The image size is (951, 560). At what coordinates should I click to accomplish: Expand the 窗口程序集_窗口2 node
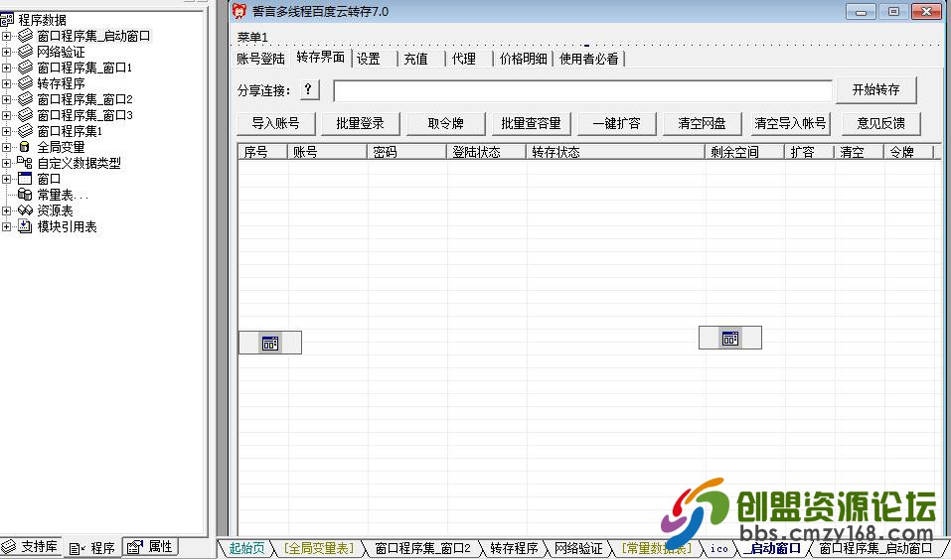pyautogui.click(x=6, y=99)
